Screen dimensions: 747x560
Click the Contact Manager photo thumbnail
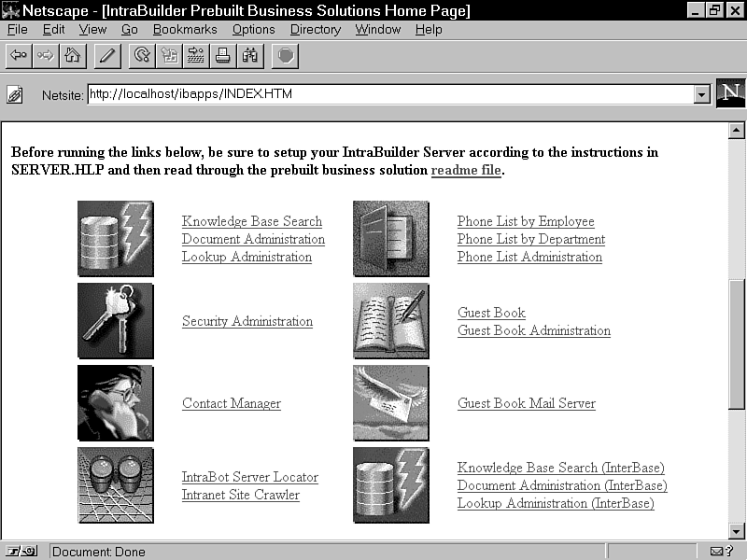115,403
